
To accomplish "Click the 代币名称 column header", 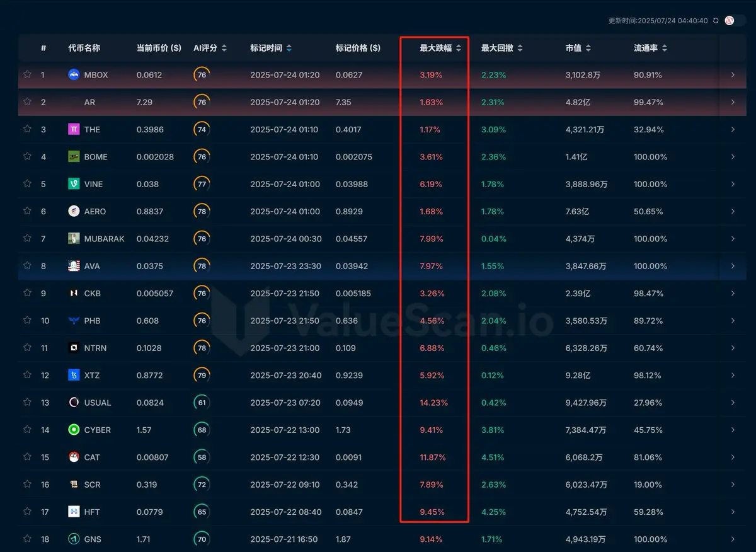I will pos(84,48).
